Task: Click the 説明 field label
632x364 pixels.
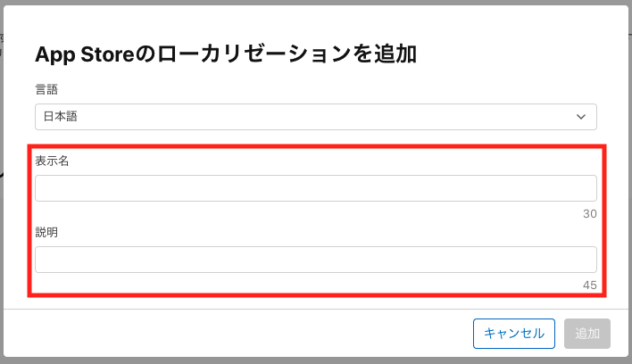Action: 47,232
